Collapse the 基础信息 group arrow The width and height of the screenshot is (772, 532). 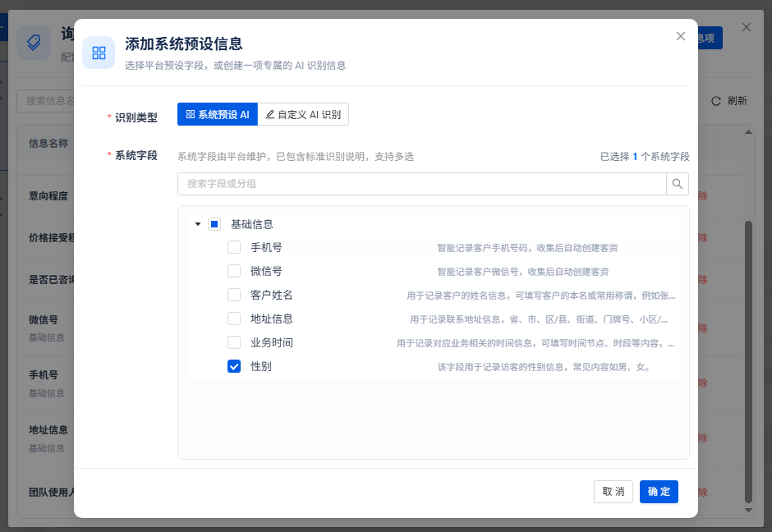tap(198, 224)
